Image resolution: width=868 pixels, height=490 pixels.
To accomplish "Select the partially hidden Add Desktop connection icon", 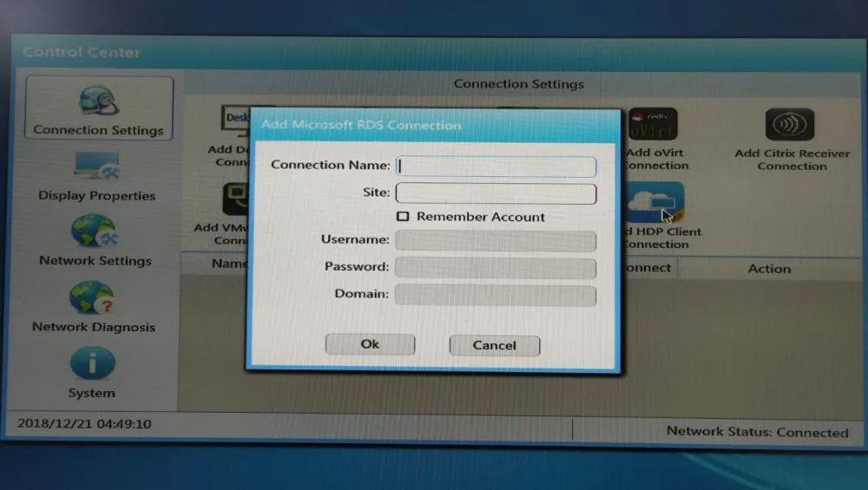I will 236,121.
